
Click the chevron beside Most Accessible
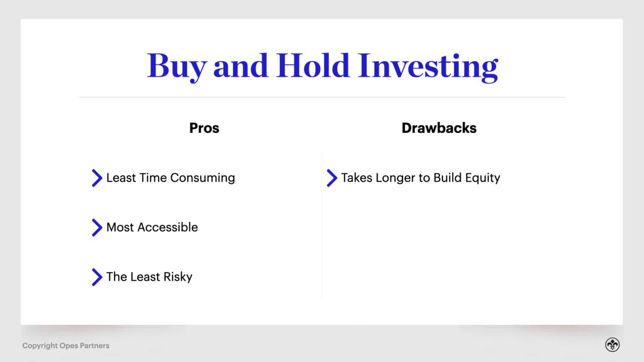pyautogui.click(x=97, y=227)
